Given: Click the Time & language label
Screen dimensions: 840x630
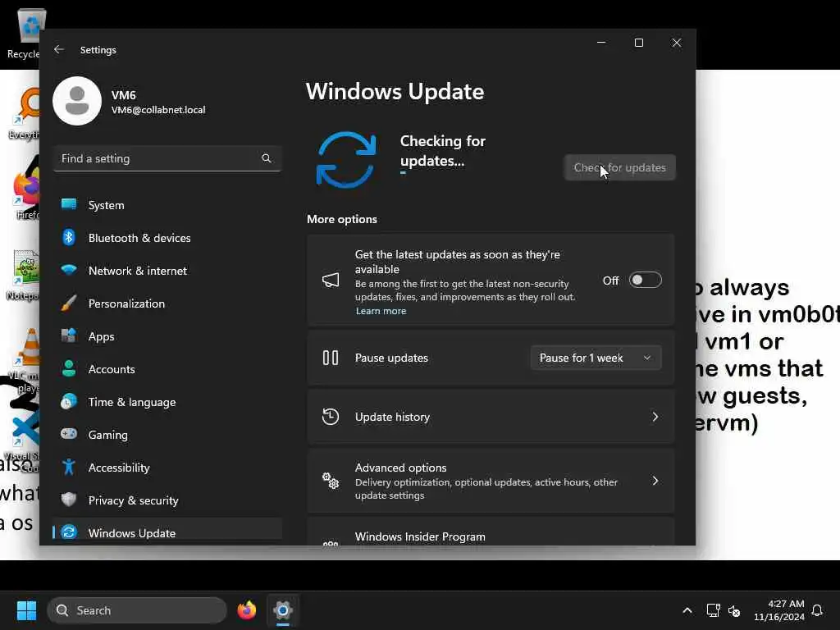Looking at the screenshot, I should (x=132, y=402).
